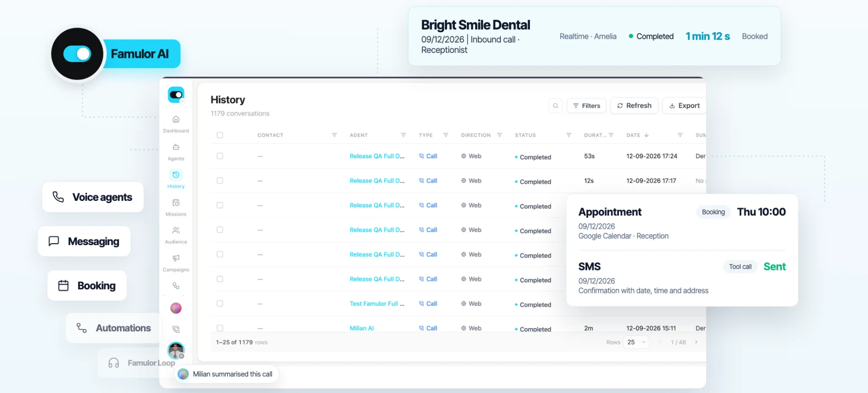Click the Messaging card

pyautogui.click(x=84, y=241)
